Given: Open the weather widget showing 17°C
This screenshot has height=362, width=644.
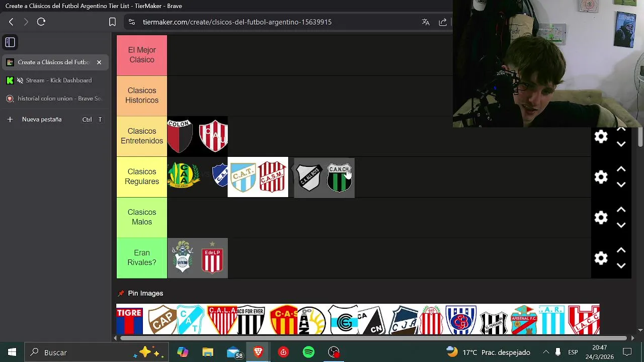Looking at the screenshot, I should [488, 352].
